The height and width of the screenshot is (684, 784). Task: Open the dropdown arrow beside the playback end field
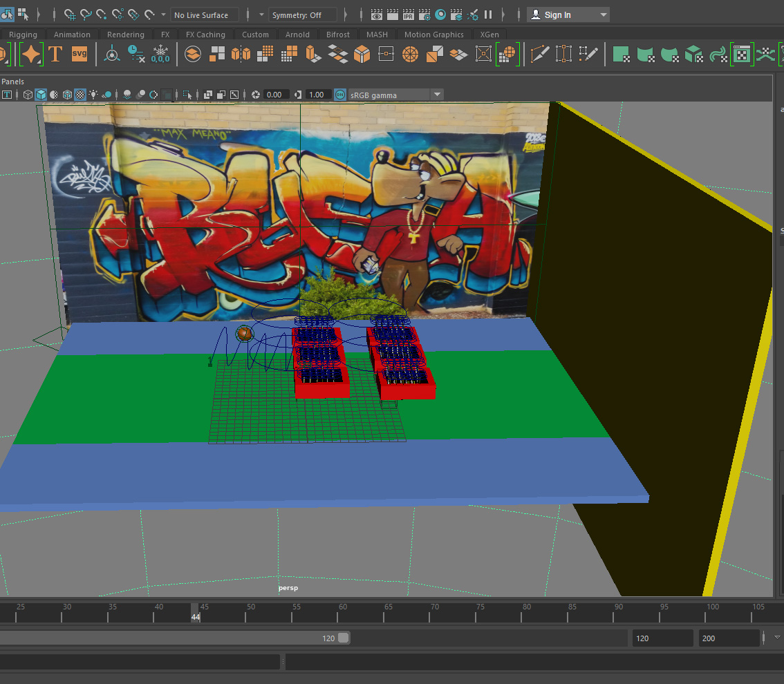(777, 638)
